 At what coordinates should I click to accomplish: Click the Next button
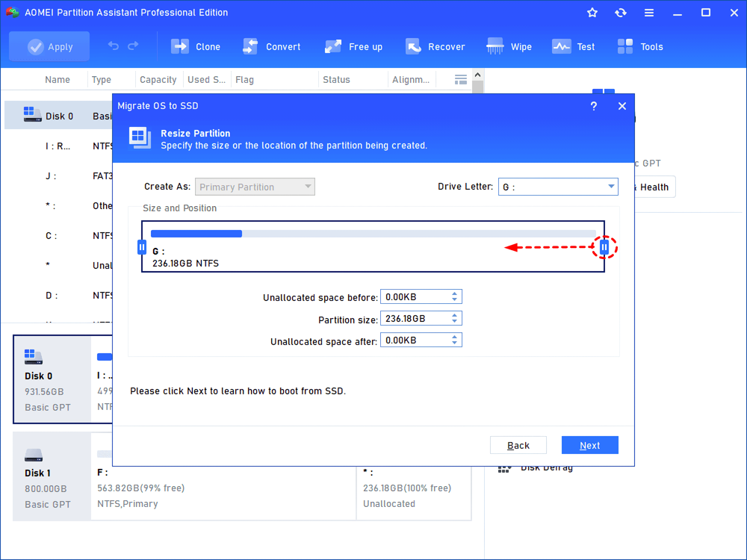(590, 445)
